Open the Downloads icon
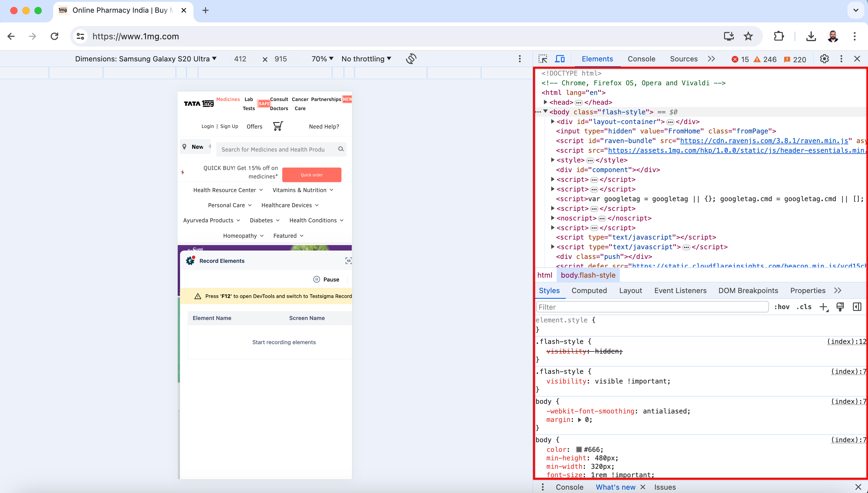868x493 pixels. coord(811,36)
